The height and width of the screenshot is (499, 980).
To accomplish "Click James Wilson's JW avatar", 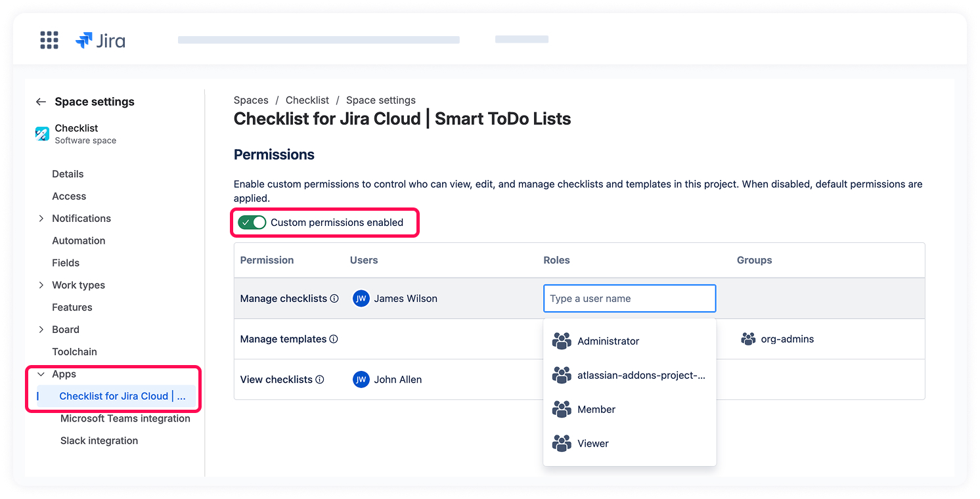I will [x=361, y=299].
